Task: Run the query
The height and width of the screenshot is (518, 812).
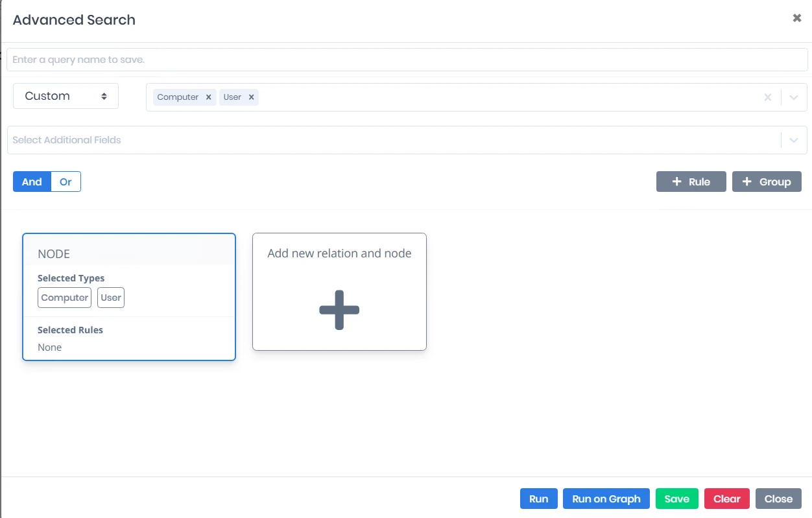Action: pos(538,499)
